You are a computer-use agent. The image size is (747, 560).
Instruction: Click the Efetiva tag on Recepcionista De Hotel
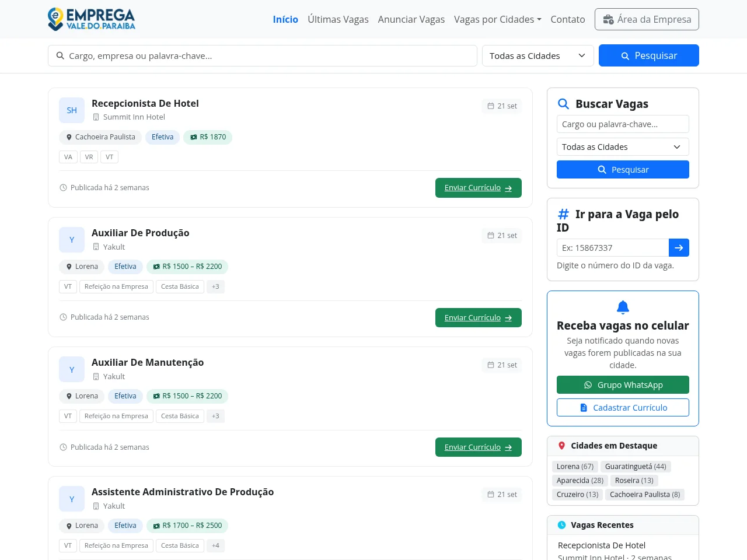(x=162, y=137)
